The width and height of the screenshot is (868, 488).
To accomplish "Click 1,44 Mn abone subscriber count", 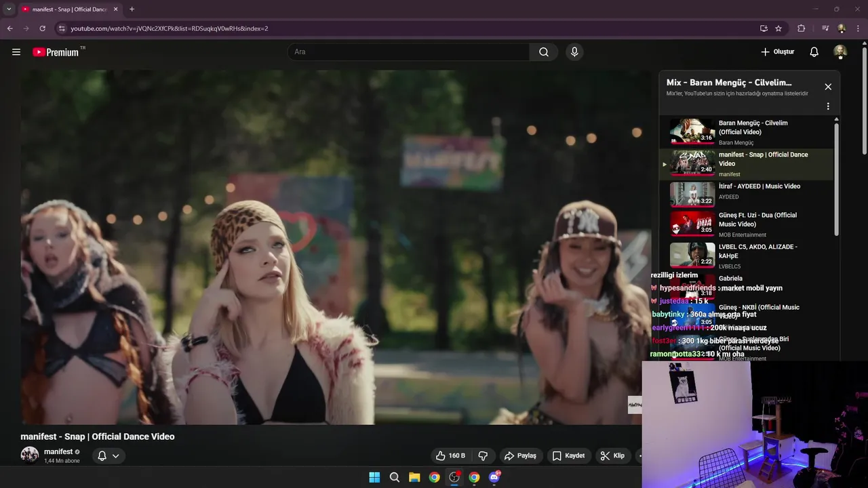I will [x=62, y=461].
